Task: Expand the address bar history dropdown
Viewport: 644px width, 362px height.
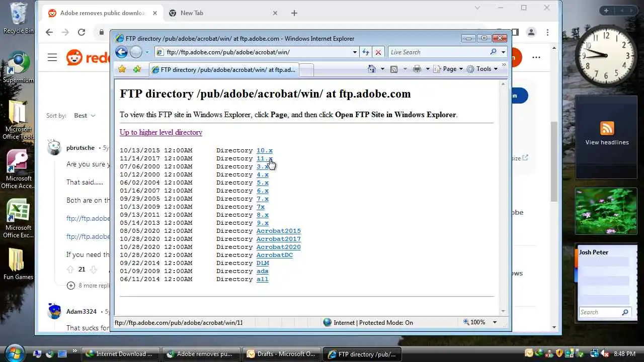Action: [x=355, y=52]
